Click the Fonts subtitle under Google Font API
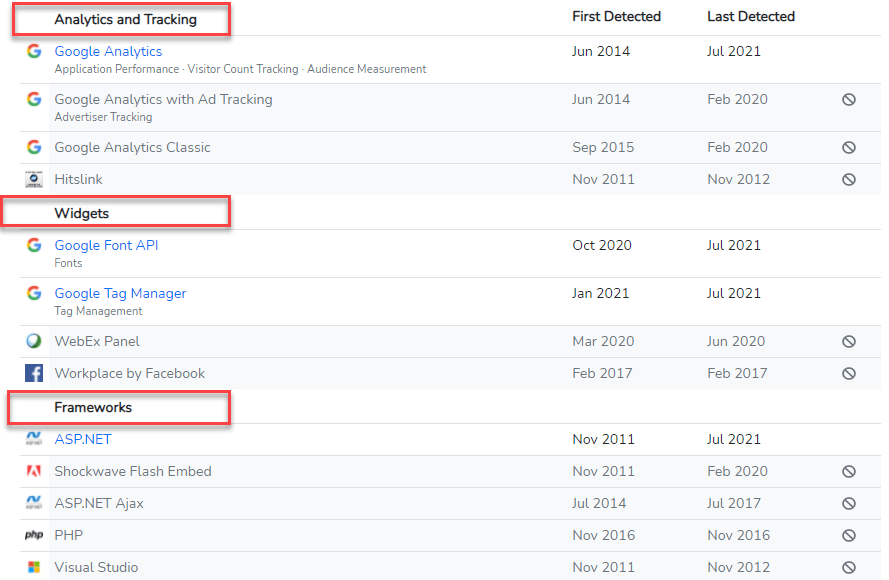889x580 pixels. coord(68,263)
